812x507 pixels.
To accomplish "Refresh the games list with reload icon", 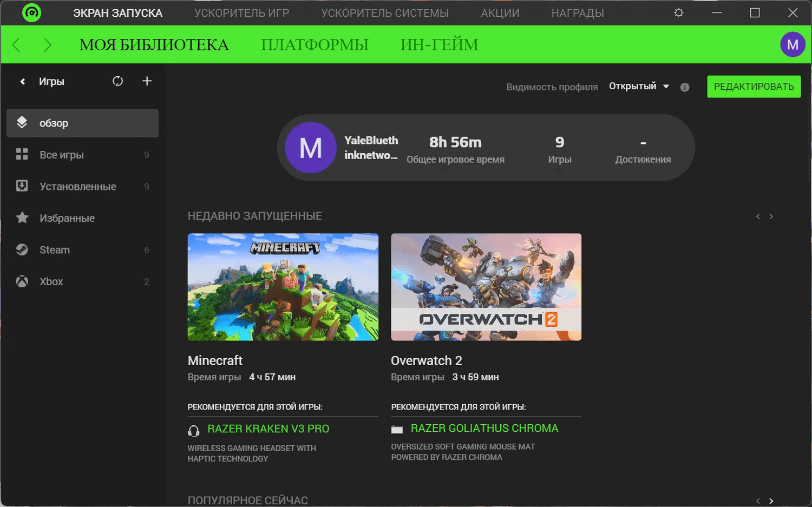I will [117, 81].
